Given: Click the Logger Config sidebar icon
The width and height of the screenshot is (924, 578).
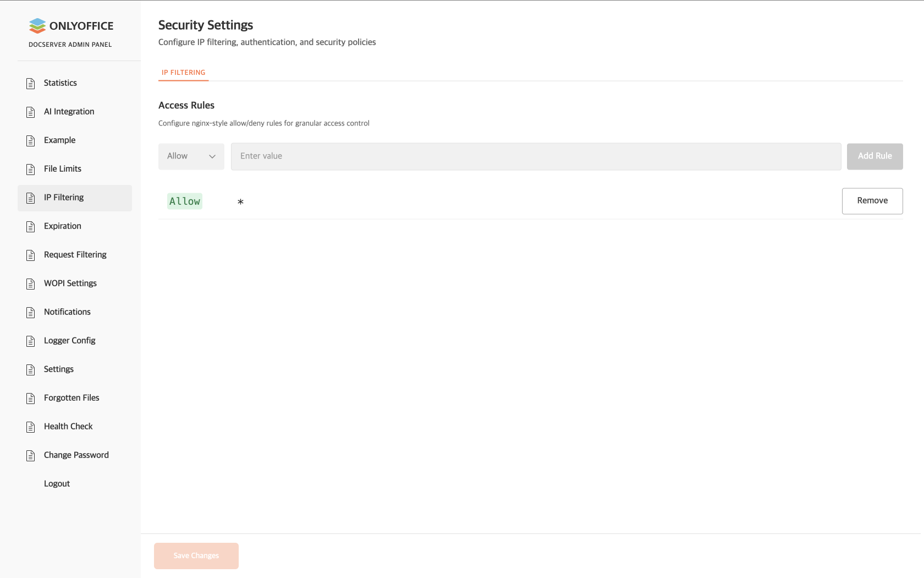Looking at the screenshot, I should [31, 341].
